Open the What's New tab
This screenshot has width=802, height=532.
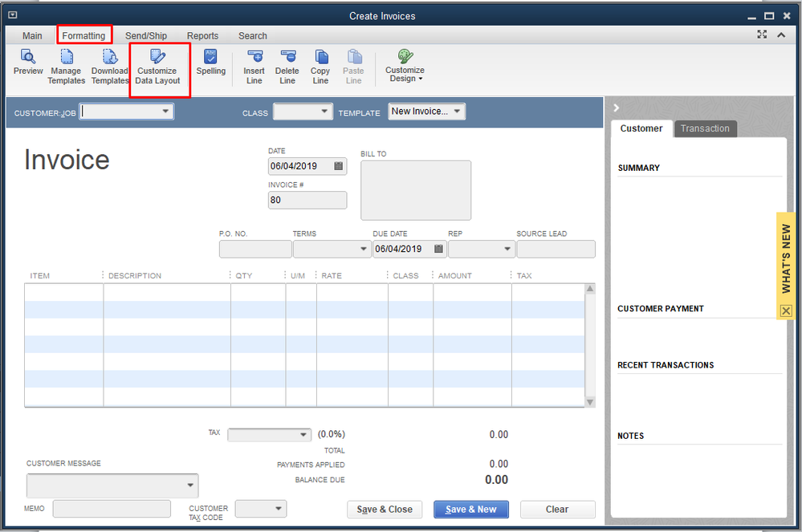tap(786, 258)
